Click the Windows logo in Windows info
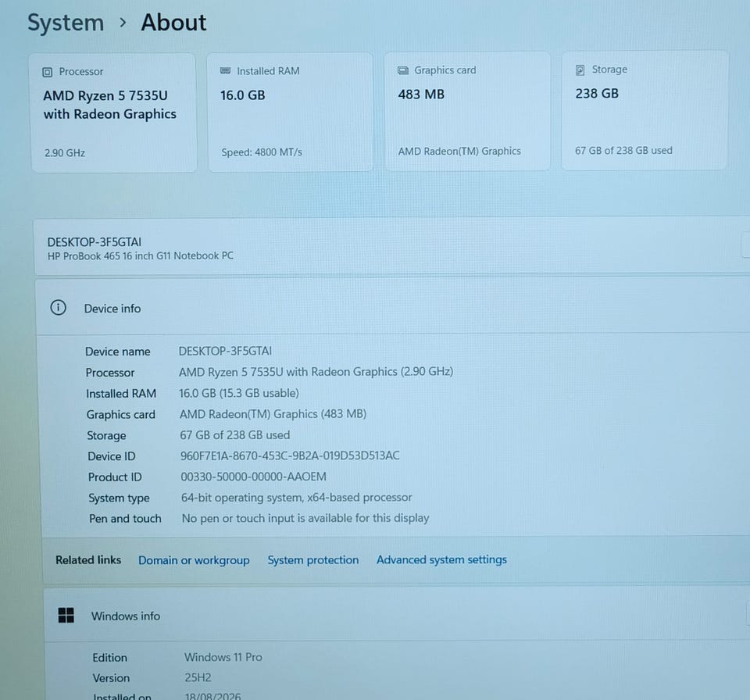Screen dimensions: 750x700 tap(66, 616)
